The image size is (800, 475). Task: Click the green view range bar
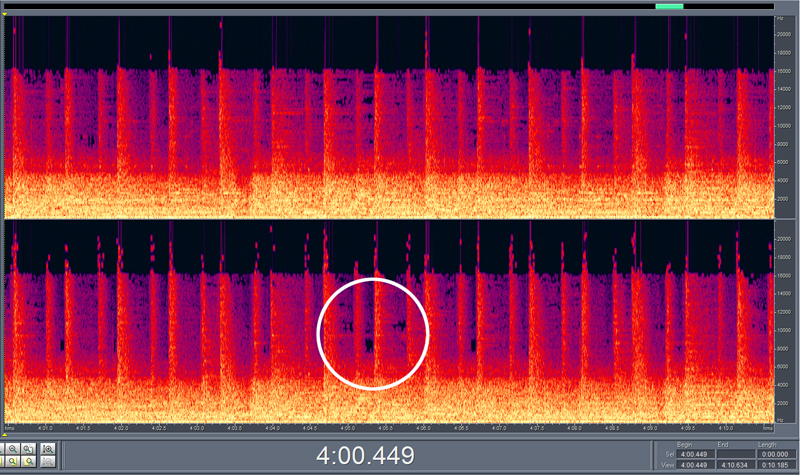click(669, 6)
